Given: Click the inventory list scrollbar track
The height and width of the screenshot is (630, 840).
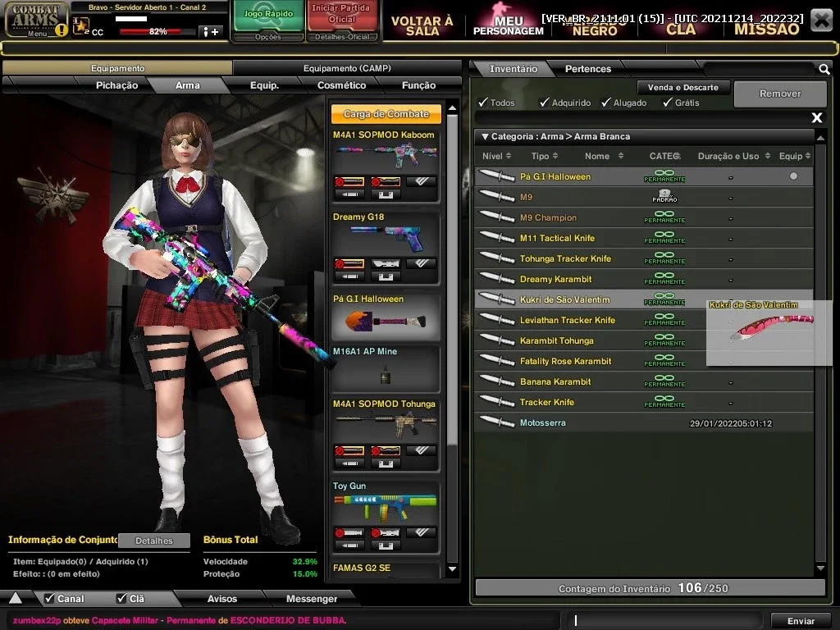Looking at the screenshot, I should click(x=820, y=354).
